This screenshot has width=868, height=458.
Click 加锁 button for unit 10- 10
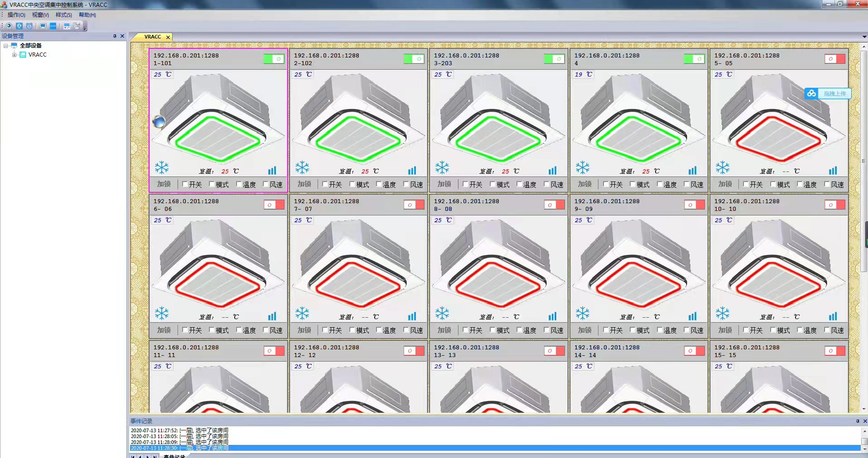click(725, 330)
